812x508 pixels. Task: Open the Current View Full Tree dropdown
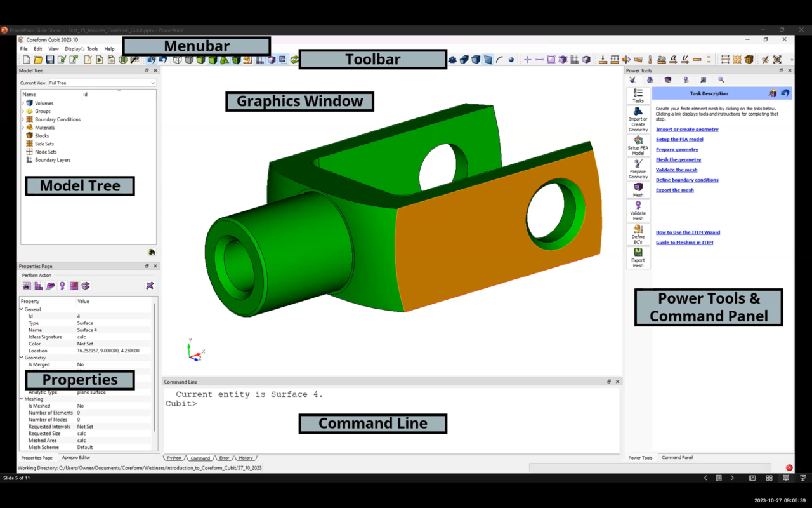101,83
